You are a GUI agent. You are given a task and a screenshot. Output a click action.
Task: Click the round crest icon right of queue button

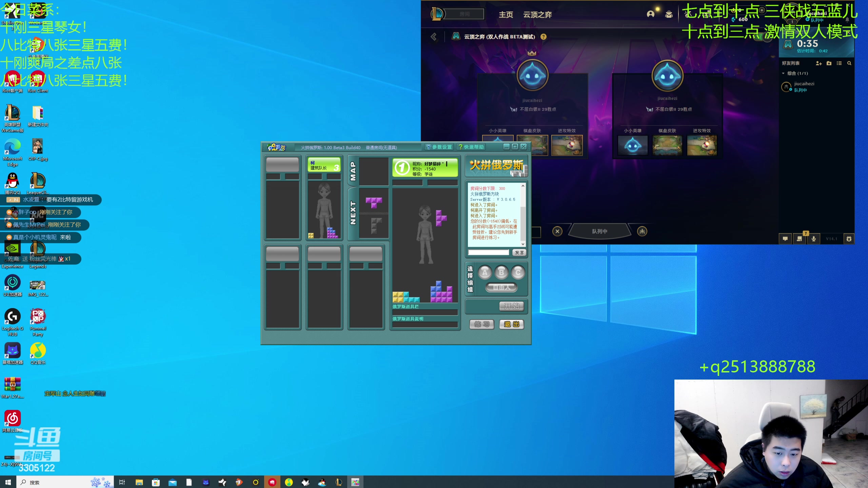click(x=642, y=231)
